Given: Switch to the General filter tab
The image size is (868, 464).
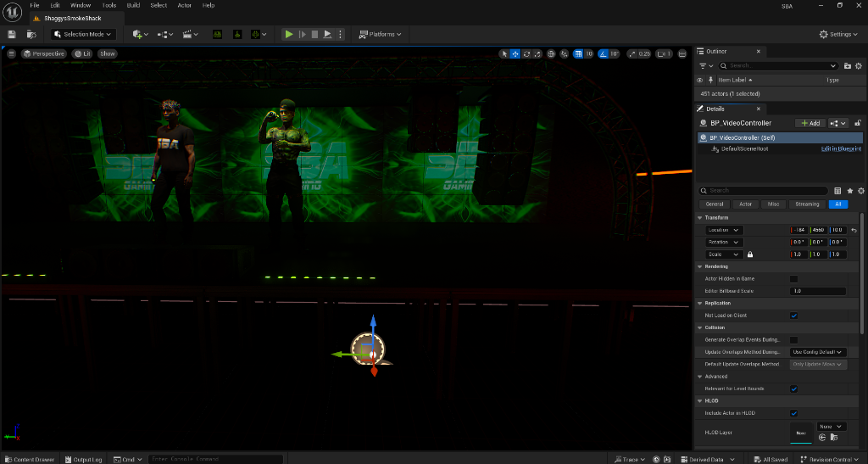Looking at the screenshot, I should tap(715, 204).
